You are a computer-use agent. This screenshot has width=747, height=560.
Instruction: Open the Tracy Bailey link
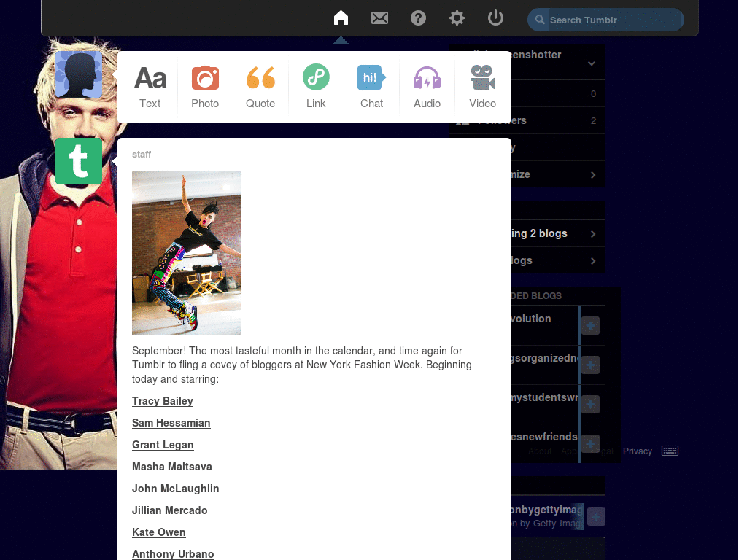click(163, 401)
